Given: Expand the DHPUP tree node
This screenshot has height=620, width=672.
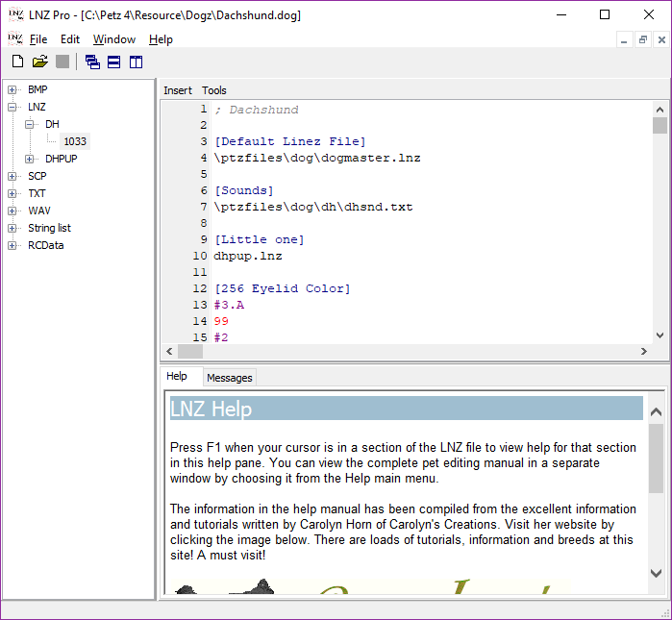Looking at the screenshot, I should coord(30,159).
